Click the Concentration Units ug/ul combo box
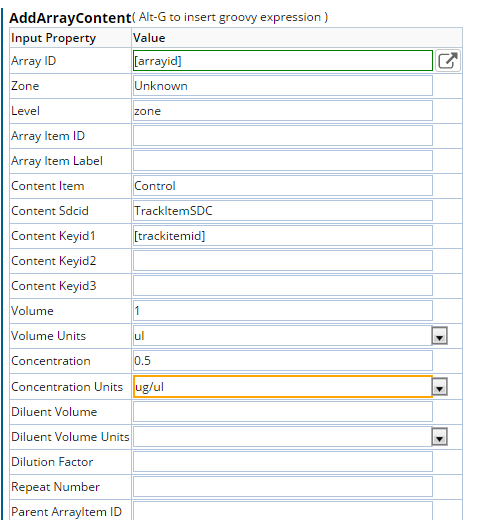The image size is (479, 520). tap(283, 387)
